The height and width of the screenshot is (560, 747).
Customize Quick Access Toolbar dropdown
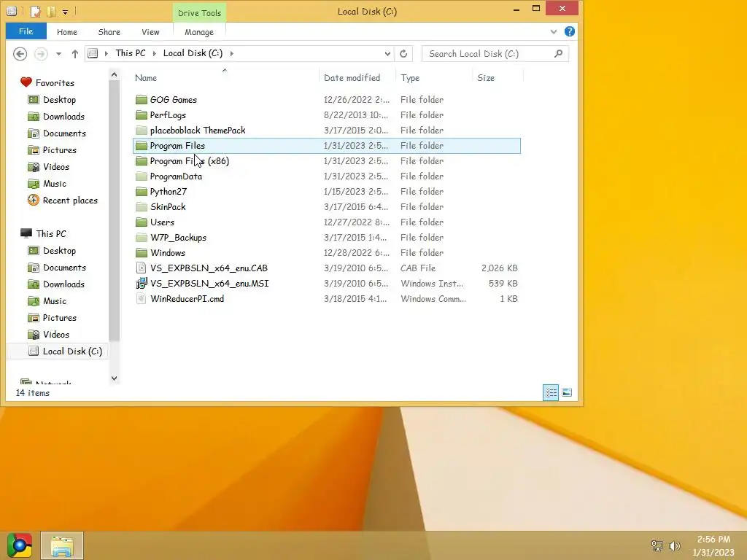pyautogui.click(x=65, y=11)
